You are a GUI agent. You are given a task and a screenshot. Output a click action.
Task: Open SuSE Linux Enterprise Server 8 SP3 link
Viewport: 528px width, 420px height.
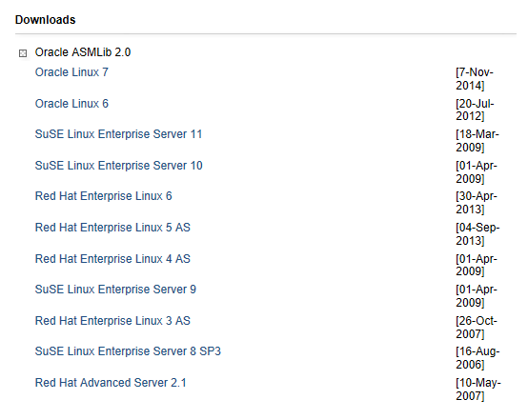coord(128,351)
